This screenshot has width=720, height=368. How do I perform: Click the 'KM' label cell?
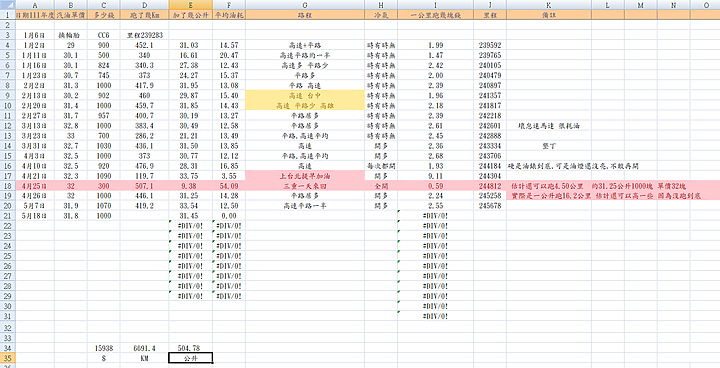[x=145, y=358]
